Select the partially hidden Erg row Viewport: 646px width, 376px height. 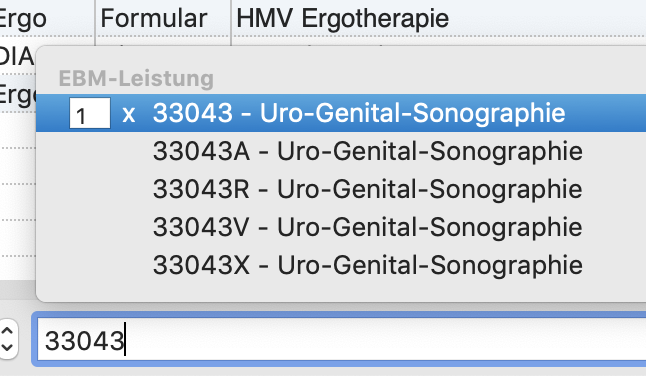18,95
